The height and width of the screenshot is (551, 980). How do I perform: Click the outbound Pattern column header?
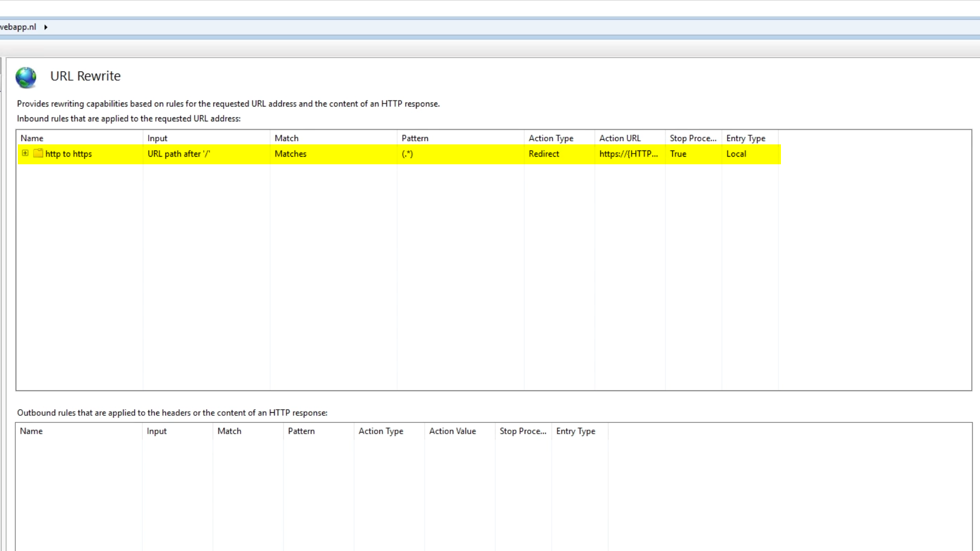301,431
